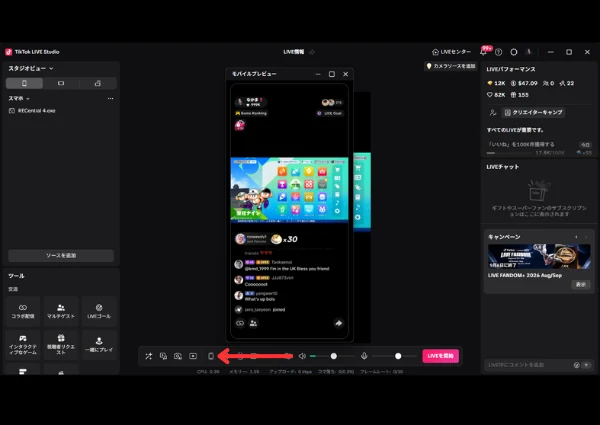Open the マルチゲスト tool

[61, 311]
